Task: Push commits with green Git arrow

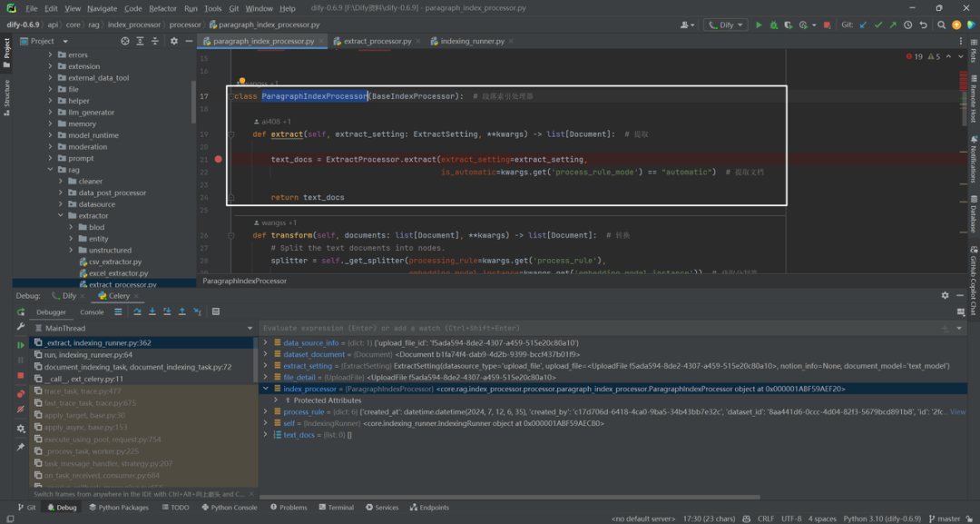Action: [x=893, y=25]
